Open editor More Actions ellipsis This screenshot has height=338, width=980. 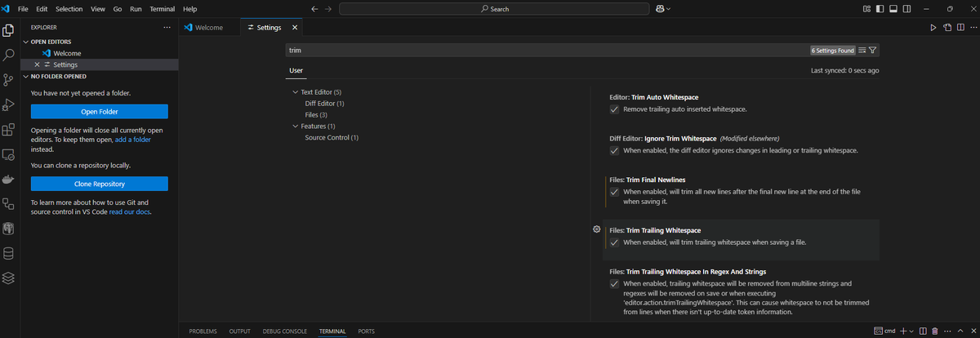point(972,27)
